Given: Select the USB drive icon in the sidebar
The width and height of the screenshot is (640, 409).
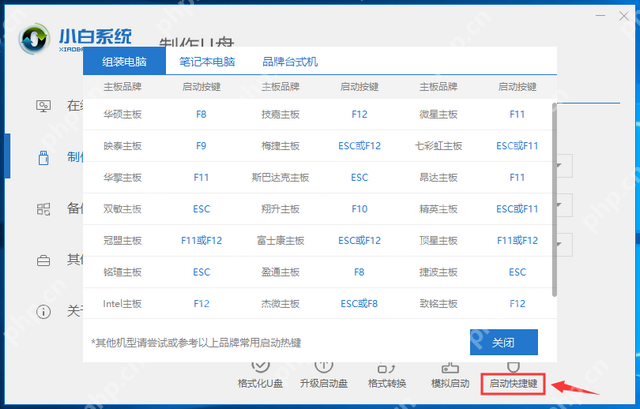Looking at the screenshot, I should point(43,158).
